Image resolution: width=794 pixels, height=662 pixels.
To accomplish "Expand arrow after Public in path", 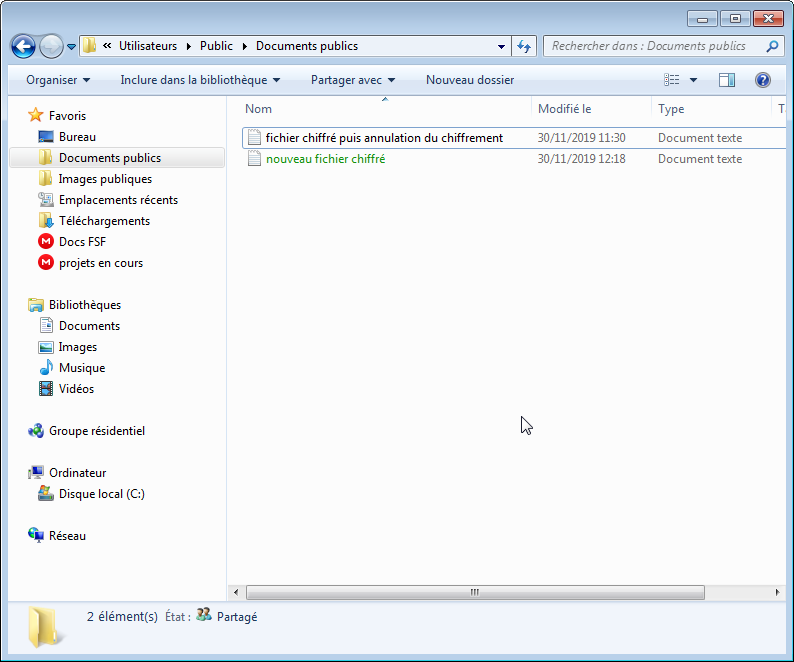I will (245, 46).
